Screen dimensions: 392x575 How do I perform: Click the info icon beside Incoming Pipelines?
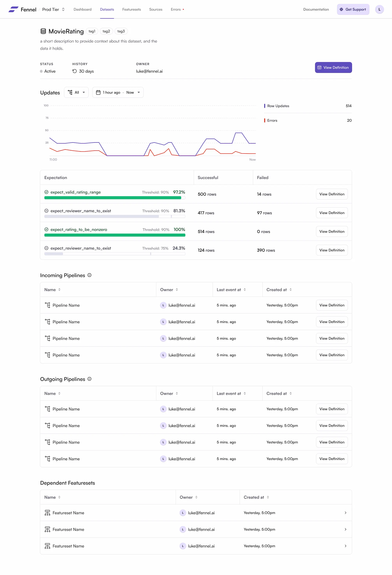[89, 275]
